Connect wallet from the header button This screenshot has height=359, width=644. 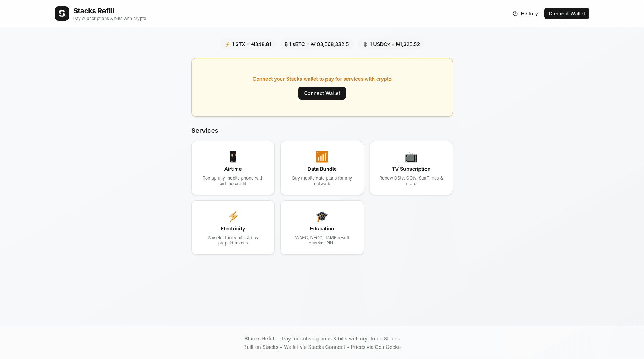(567, 14)
